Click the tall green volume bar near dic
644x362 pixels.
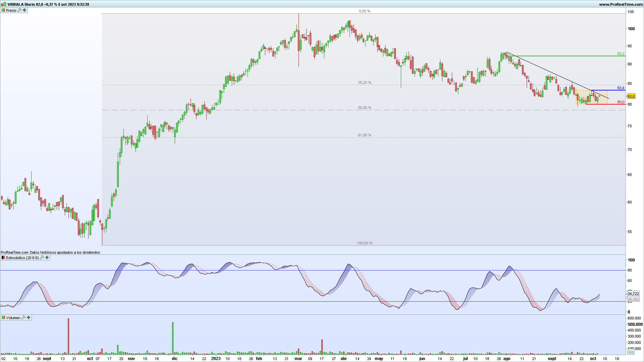click(x=173, y=338)
